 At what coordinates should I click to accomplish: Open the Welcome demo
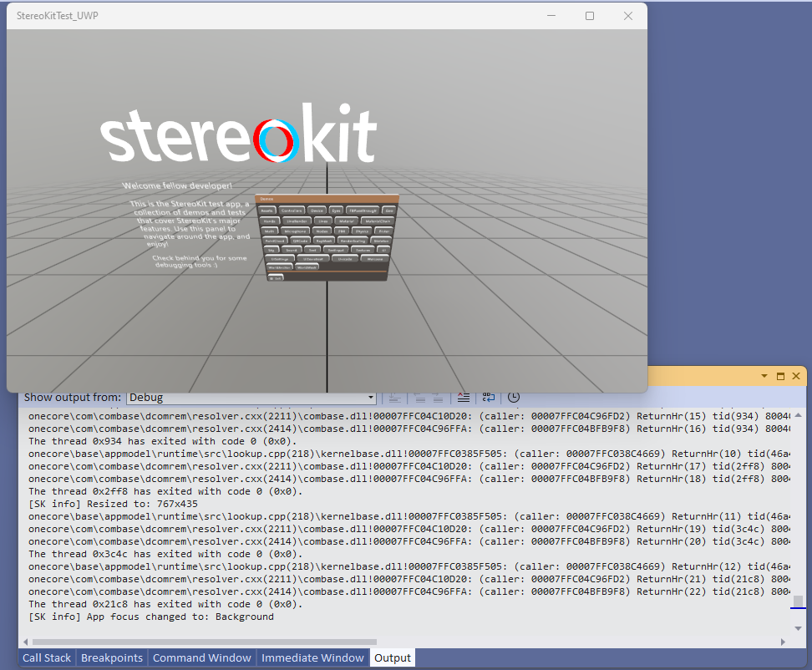click(x=374, y=259)
